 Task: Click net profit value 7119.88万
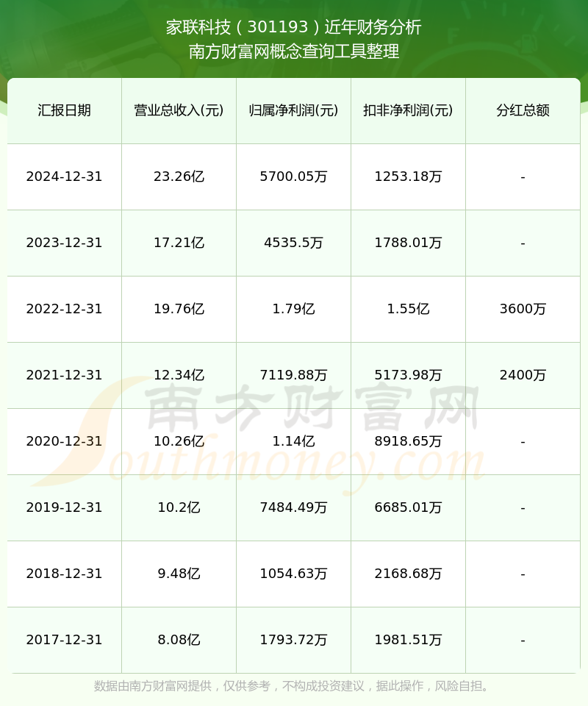[x=294, y=375]
